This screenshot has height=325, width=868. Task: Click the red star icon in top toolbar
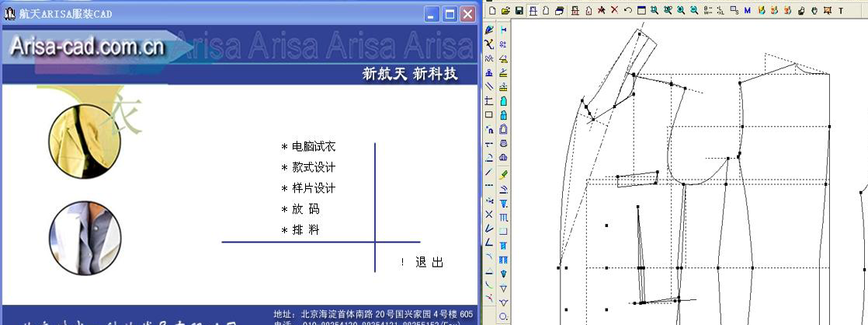[x=602, y=11]
